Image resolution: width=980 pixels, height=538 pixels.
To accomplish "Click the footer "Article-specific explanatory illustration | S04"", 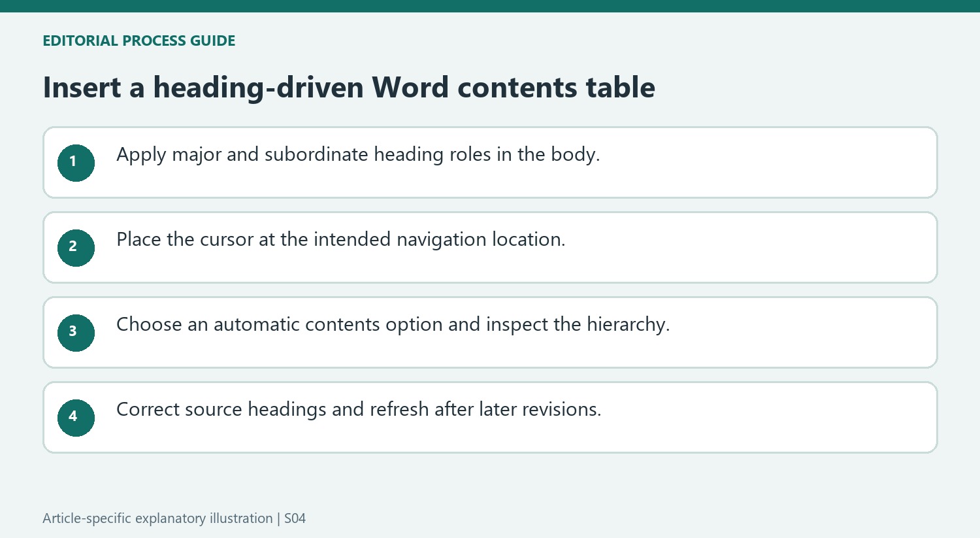I will [x=174, y=518].
